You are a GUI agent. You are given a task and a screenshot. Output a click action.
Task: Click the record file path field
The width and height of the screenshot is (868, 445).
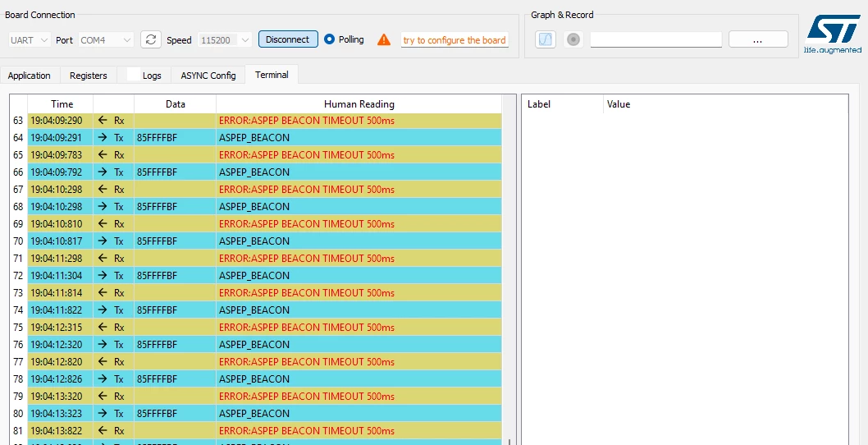click(x=656, y=39)
